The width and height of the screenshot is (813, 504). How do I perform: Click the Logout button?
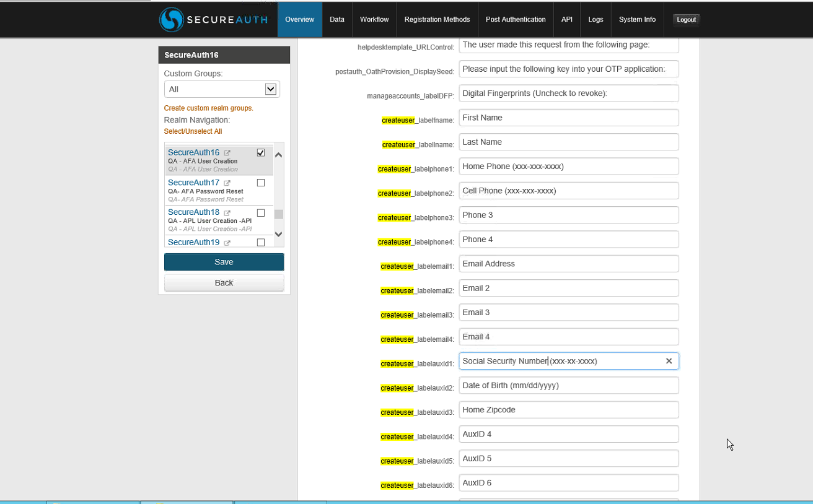click(687, 20)
